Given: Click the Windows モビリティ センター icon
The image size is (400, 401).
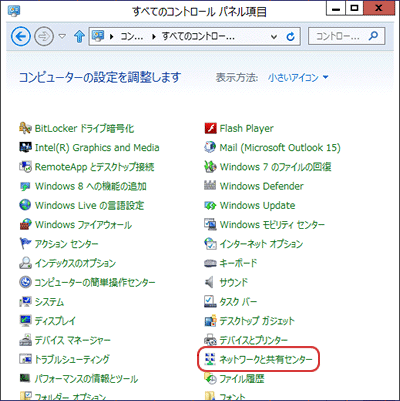Looking at the screenshot, I should coord(210,225).
